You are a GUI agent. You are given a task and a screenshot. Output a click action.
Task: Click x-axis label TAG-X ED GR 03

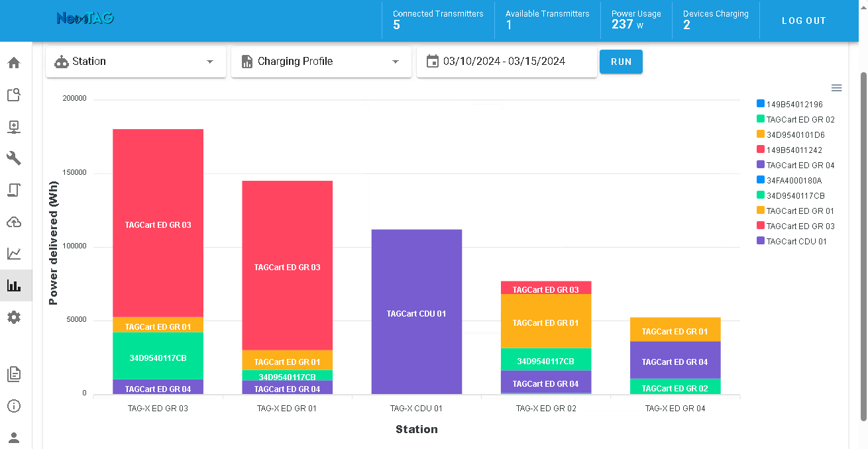point(158,409)
